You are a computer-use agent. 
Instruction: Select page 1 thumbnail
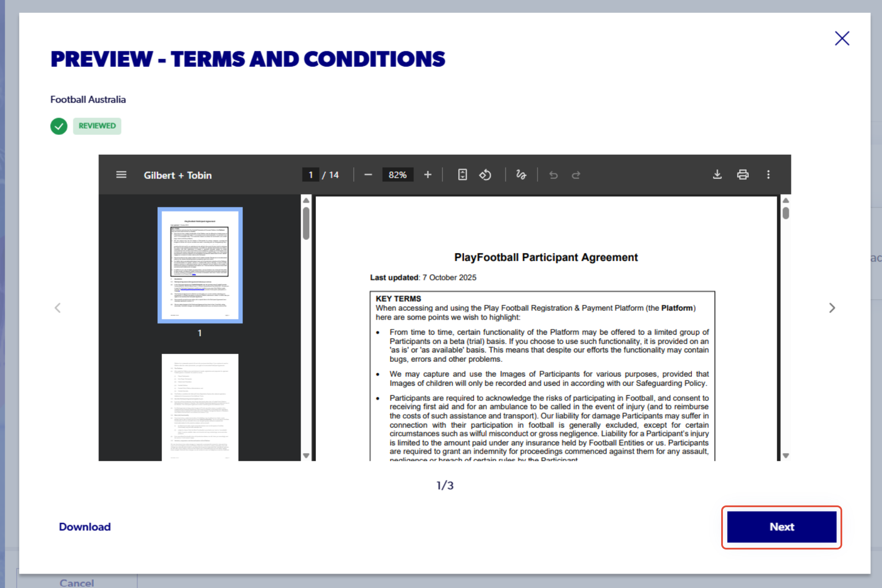pyautogui.click(x=200, y=265)
